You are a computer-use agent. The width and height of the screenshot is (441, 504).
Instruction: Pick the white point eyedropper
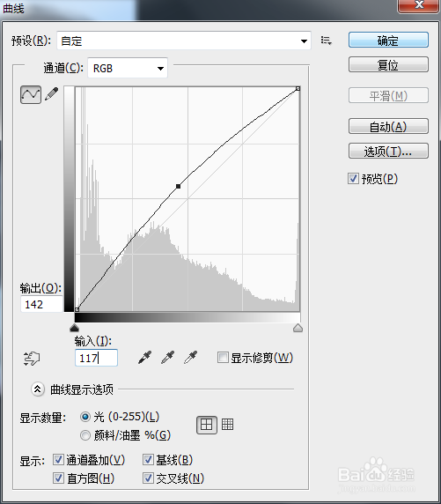(x=190, y=358)
